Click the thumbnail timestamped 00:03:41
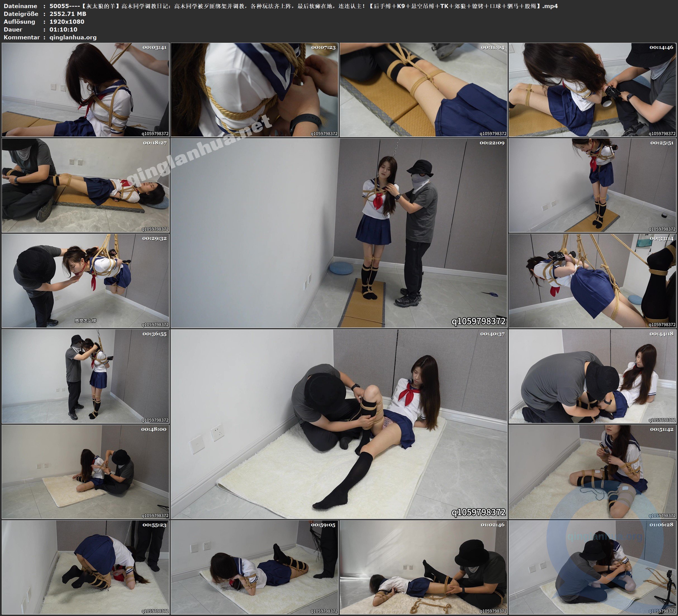This screenshot has width=678, height=616. (85, 90)
